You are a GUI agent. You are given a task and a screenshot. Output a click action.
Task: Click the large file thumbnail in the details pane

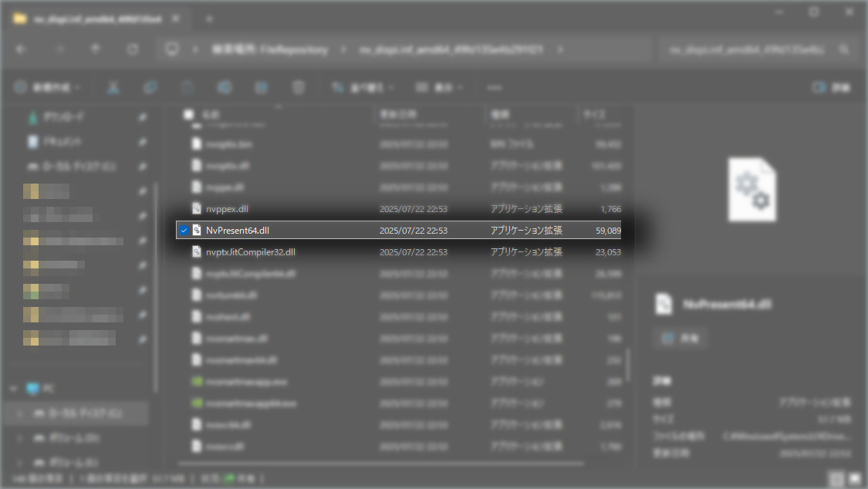751,190
